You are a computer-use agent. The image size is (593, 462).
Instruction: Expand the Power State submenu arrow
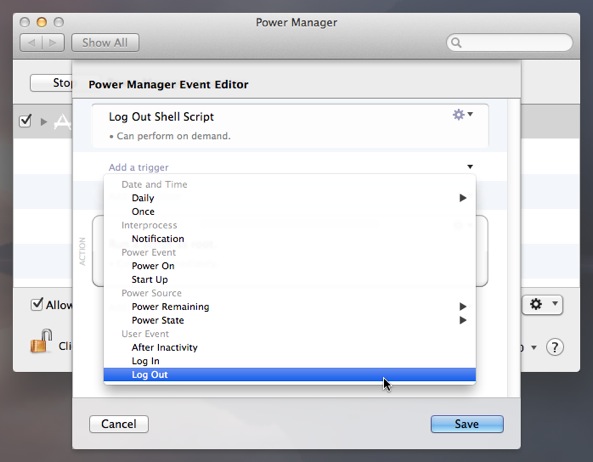pyautogui.click(x=463, y=320)
